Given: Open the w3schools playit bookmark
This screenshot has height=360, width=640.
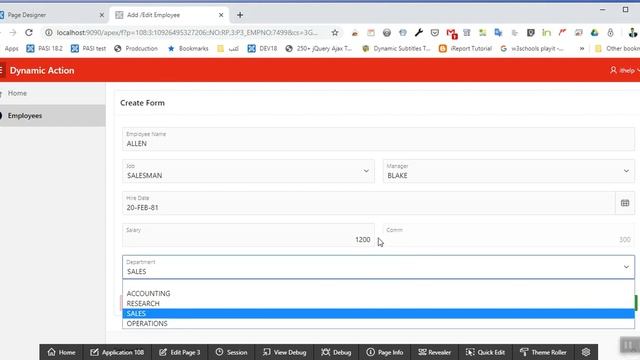Looking at the screenshot, I should coord(532,49).
